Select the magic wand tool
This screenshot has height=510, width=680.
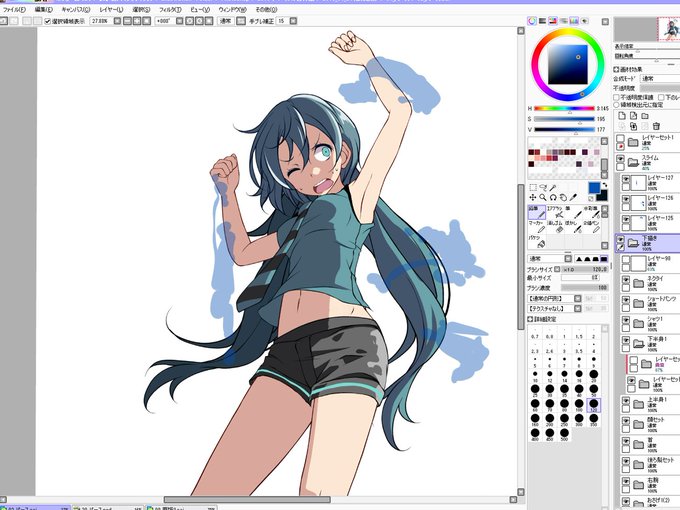click(x=553, y=187)
